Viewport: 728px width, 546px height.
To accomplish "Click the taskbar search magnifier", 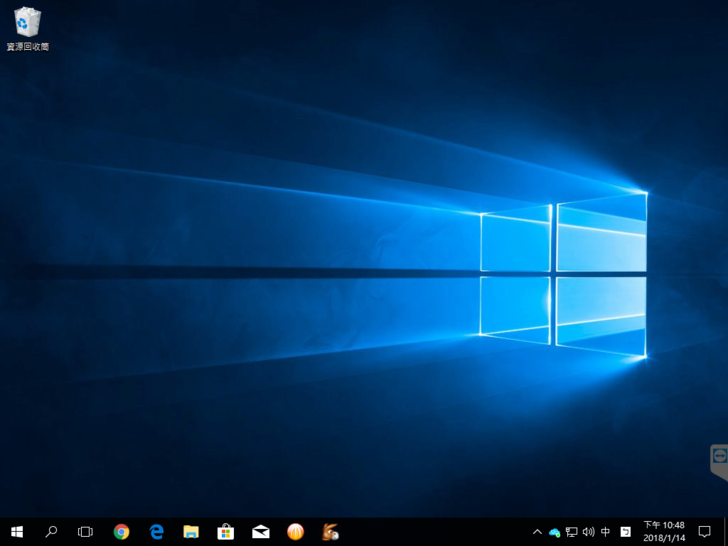I will click(51, 532).
